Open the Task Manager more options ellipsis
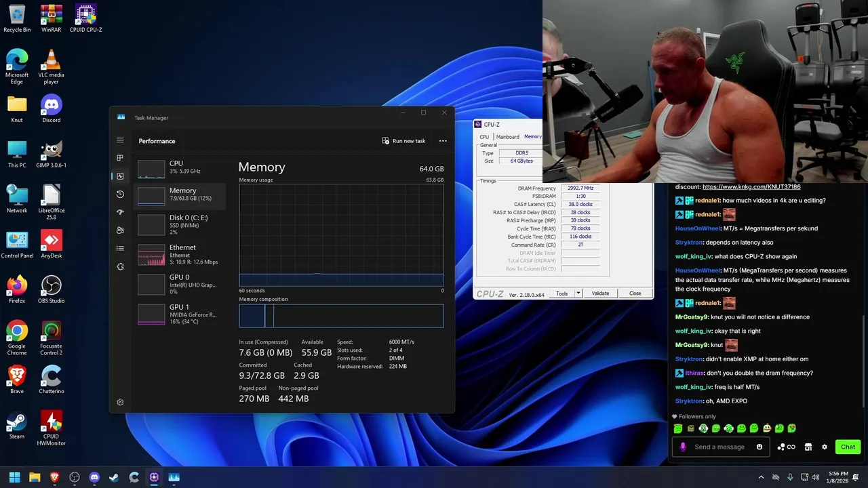 (x=443, y=141)
